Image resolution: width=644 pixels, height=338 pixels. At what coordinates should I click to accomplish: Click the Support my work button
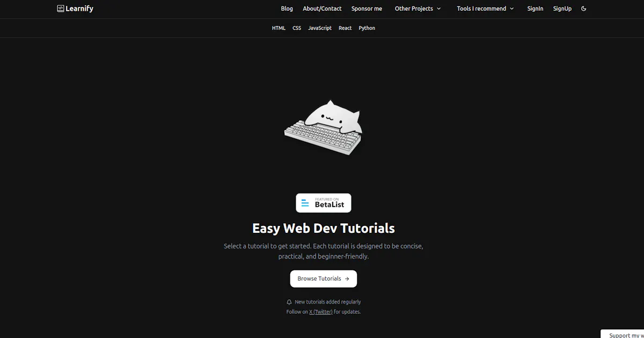[x=623, y=334]
